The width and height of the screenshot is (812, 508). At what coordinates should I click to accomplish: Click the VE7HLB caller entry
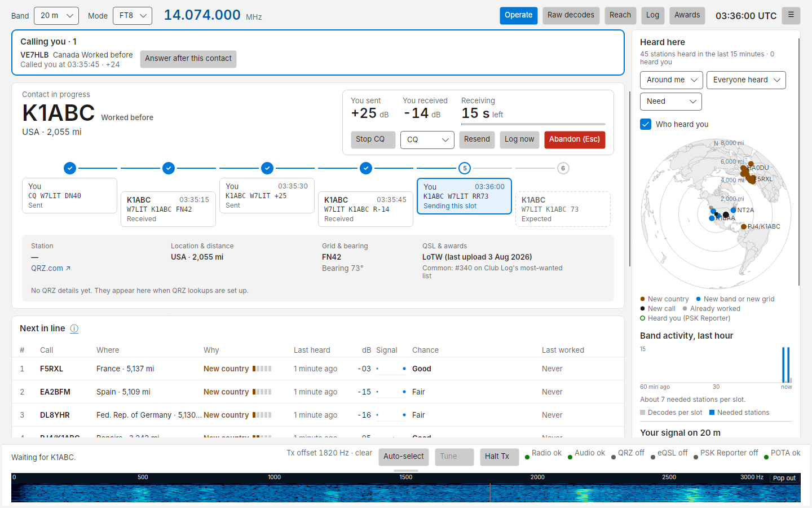pyautogui.click(x=77, y=59)
